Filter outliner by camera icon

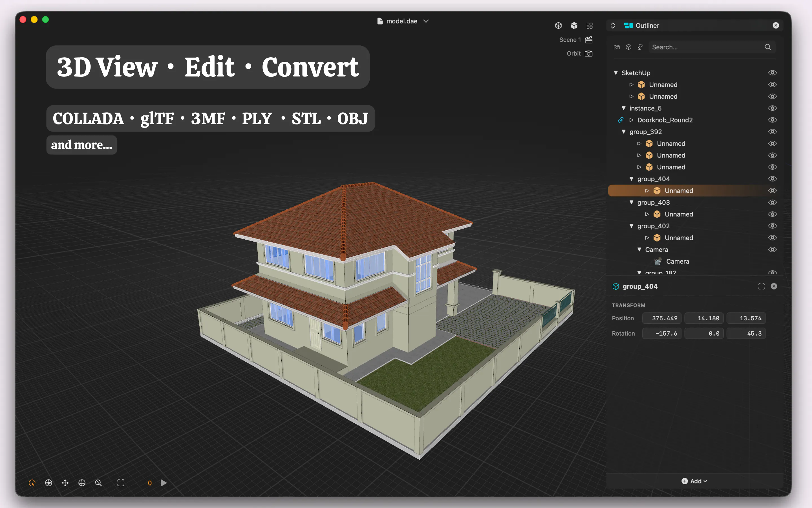coord(617,47)
